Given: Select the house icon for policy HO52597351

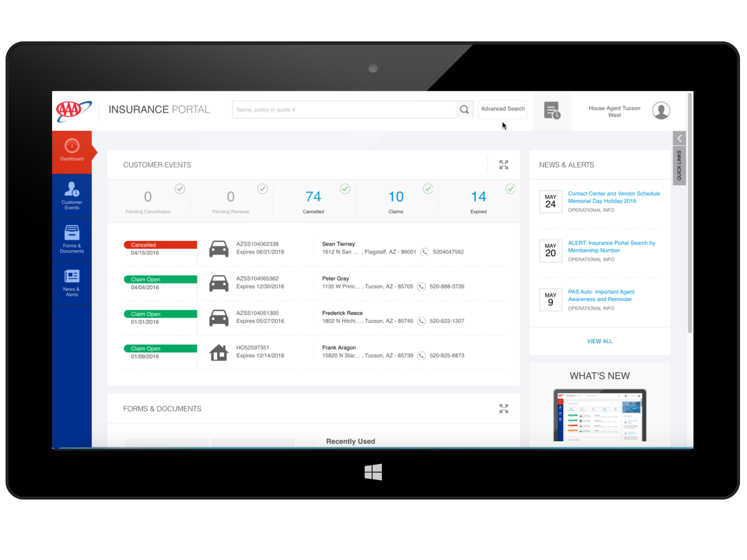Looking at the screenshot, I should [219, 353].
